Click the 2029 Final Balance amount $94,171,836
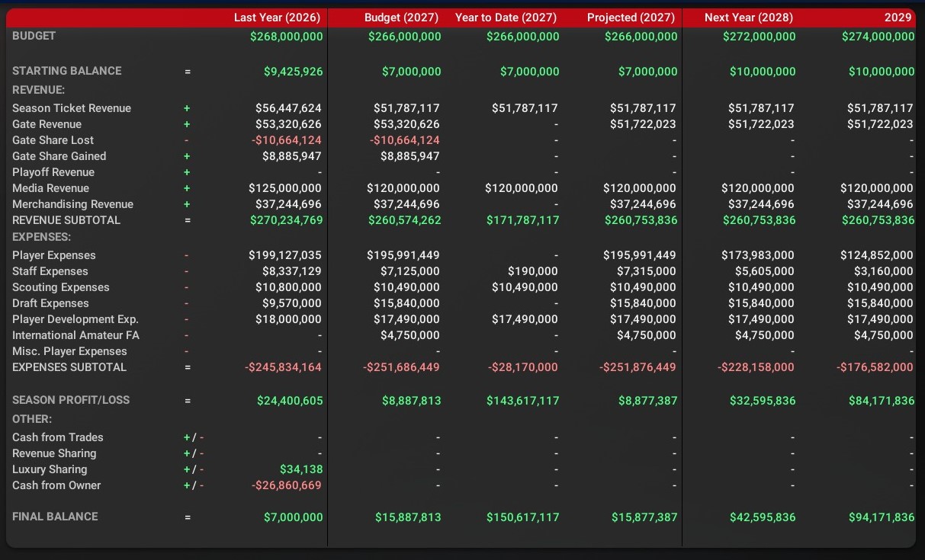925x560 pixels. pyautogui.click(x=881, y=517)
